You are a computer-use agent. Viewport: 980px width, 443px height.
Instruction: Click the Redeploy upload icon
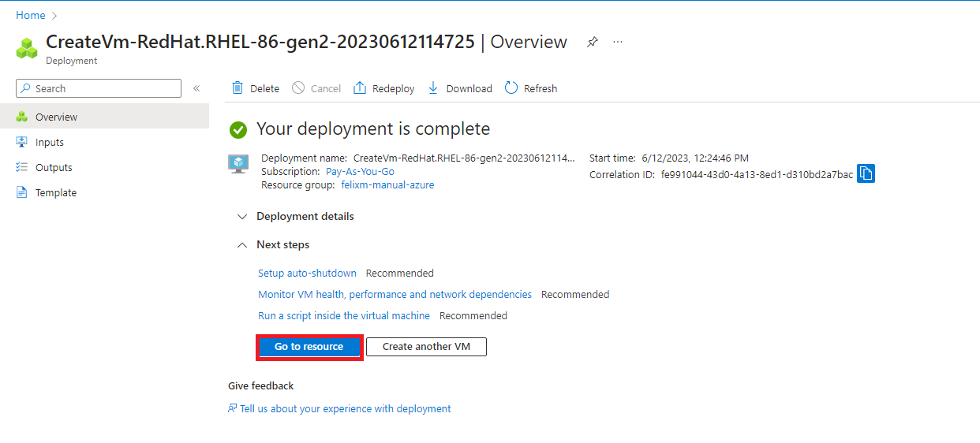point(360,88)
